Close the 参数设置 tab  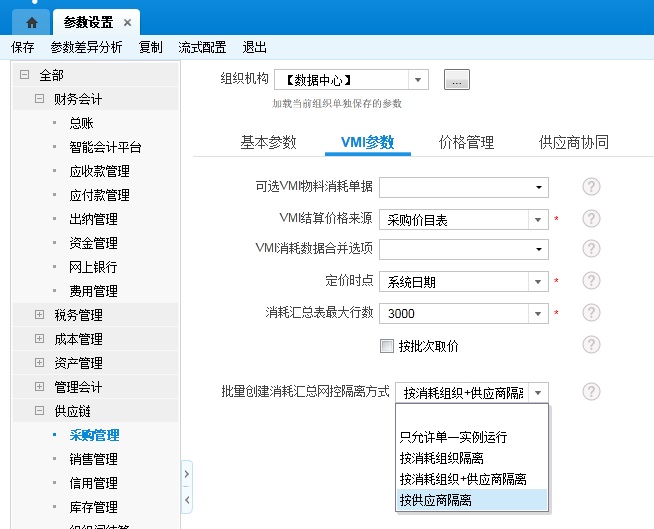pyautogui.click(x=127, y=22)
